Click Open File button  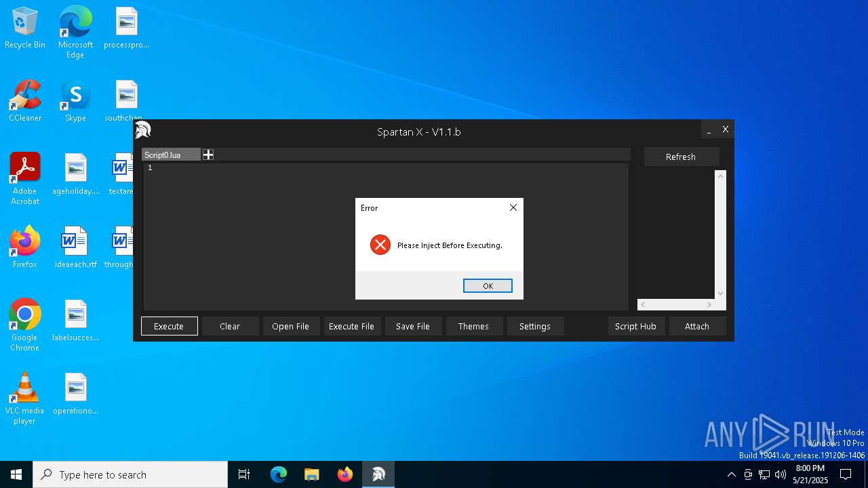(290, 326)
